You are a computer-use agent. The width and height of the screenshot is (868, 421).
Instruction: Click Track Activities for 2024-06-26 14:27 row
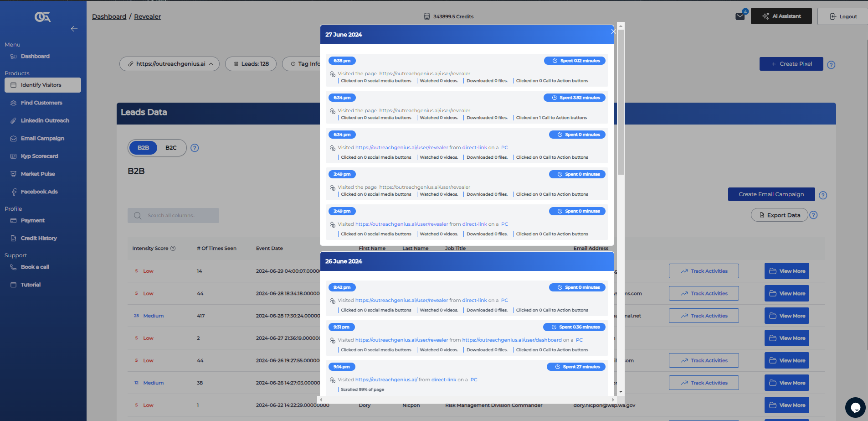point(704,383)
